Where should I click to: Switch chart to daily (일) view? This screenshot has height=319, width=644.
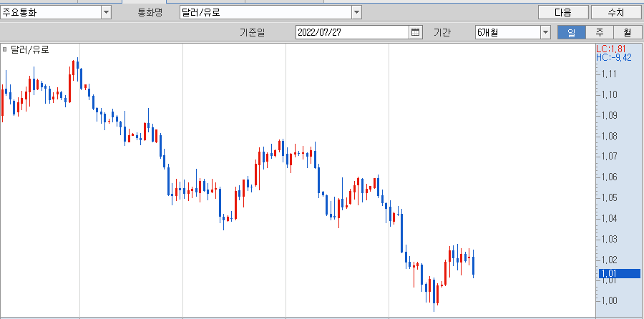click(x=571, y=32)
